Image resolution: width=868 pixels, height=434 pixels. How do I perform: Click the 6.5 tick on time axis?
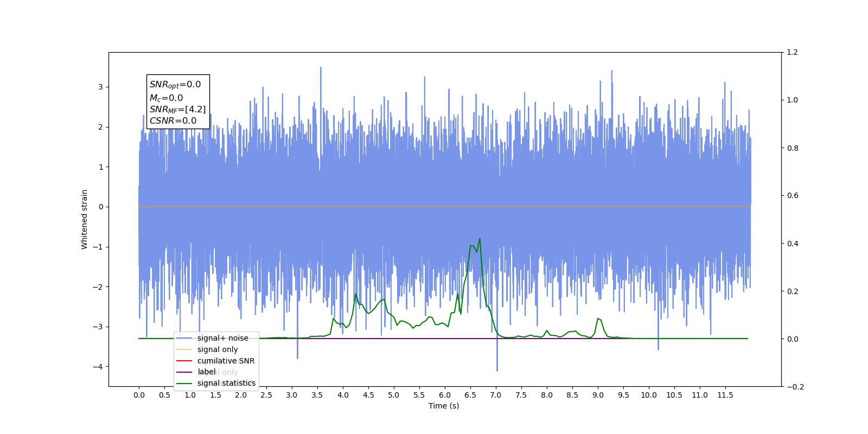470,395
